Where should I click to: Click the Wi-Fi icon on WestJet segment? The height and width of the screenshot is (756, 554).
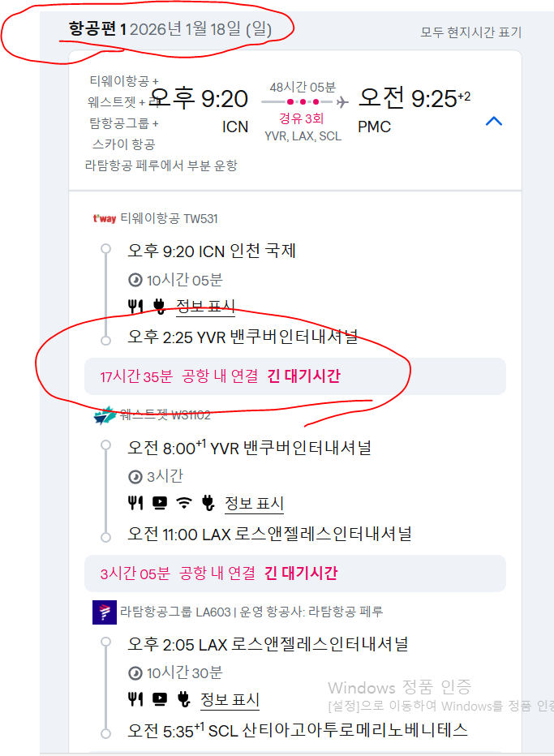click(183, 503)
